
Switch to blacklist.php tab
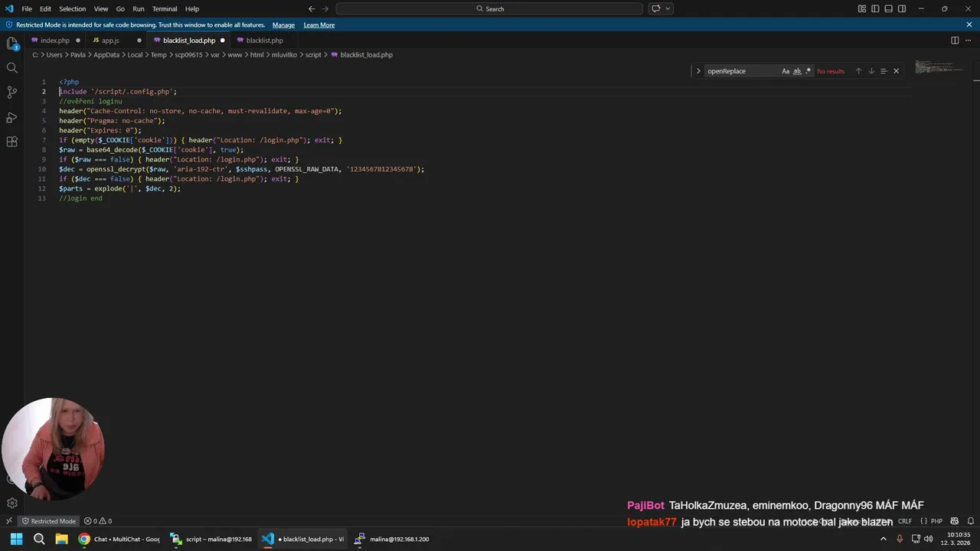264,40
